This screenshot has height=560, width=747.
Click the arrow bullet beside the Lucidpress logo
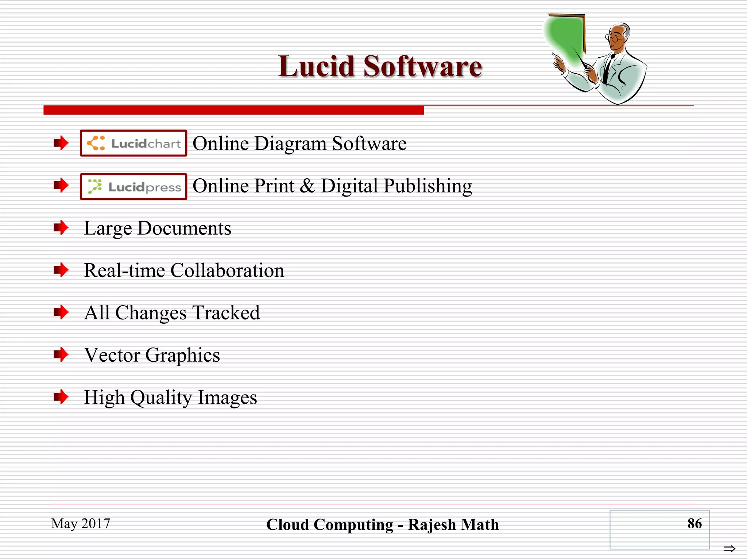pyautogui.click(x=61, y=185)
